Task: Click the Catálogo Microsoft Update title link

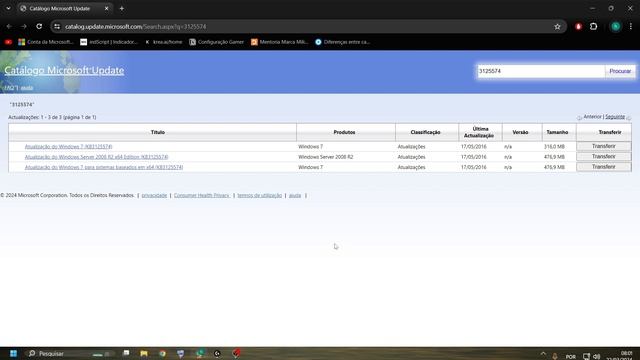Action: (x=64, y=70)
